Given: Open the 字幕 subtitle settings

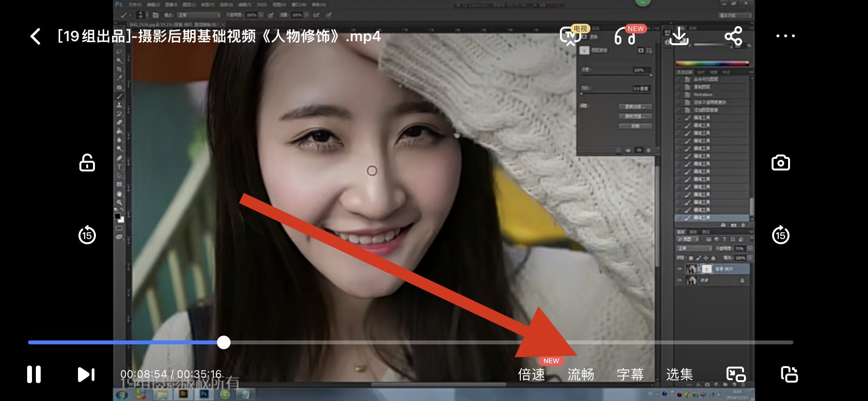Looking at the screenshot, I should (x=630, y=374).
